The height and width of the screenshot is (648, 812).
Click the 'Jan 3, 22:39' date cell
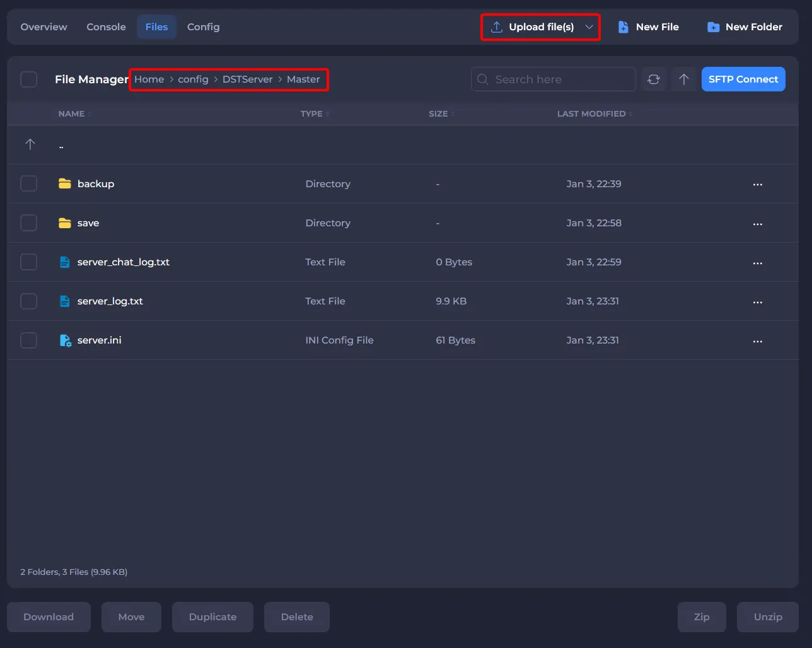pyautogui.click(x=593, y=183)
